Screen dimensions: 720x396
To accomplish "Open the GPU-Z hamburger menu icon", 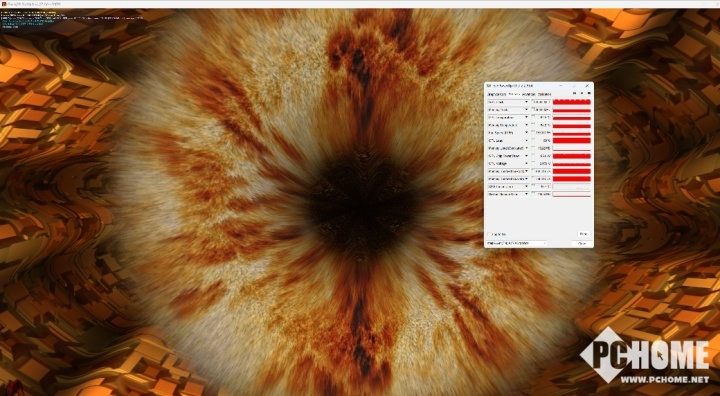I will pyautogui.click(x=589, y=93).
